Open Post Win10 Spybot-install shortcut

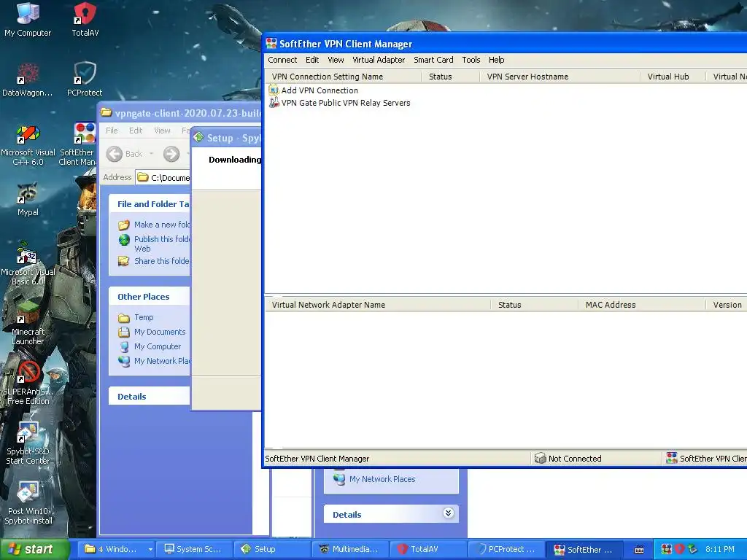click(28, 503)
